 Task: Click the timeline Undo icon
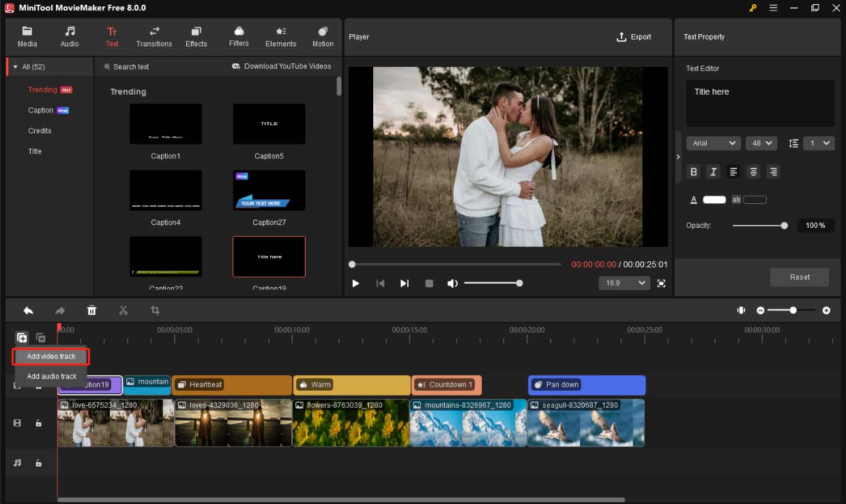(28, 310)
